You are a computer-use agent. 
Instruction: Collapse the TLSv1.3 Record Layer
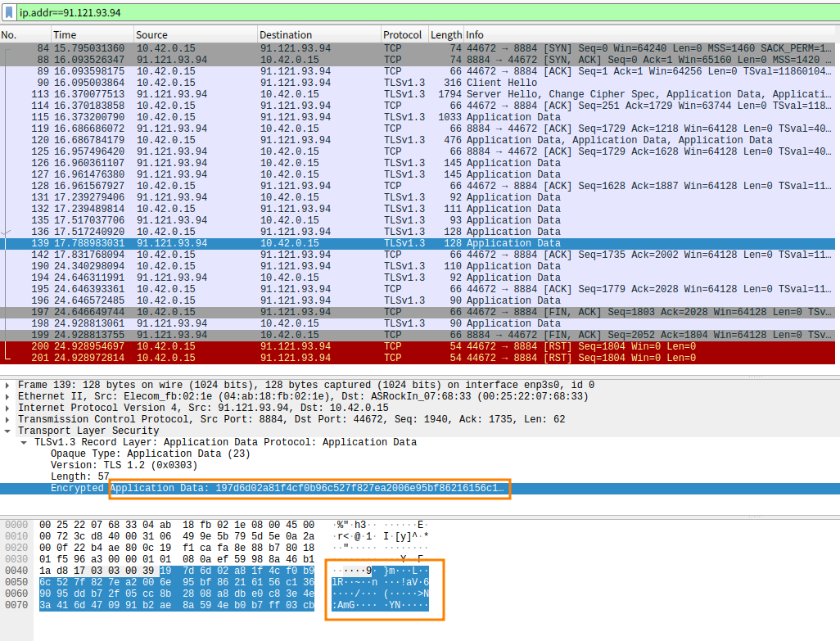pyautogui.click(x=21, y=442)
